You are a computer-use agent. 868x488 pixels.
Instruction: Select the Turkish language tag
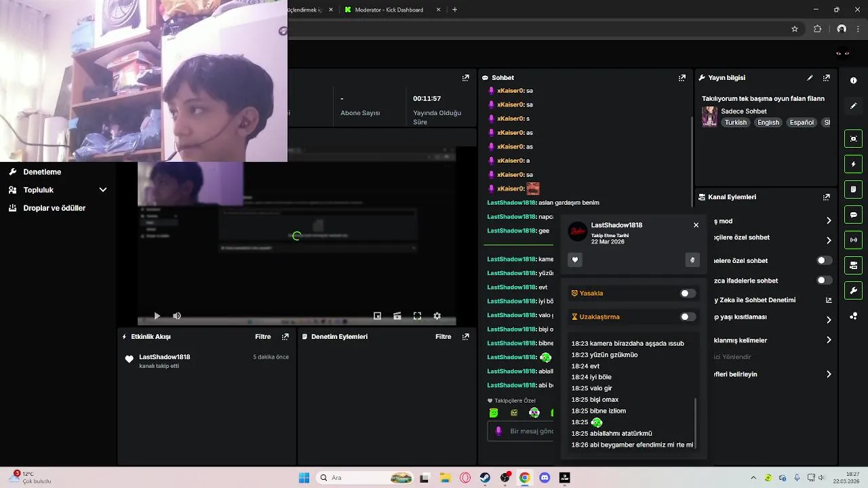point(735,123)
